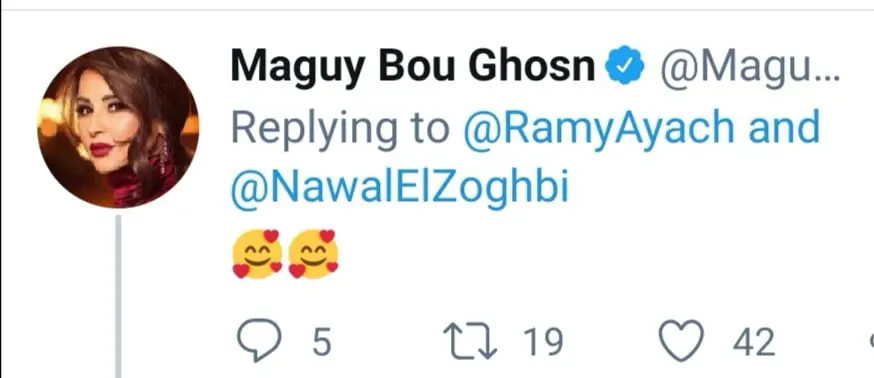Click the reply speech bubble icon
This screenshot has height=378, width=874.
click(x=259, y=340)
